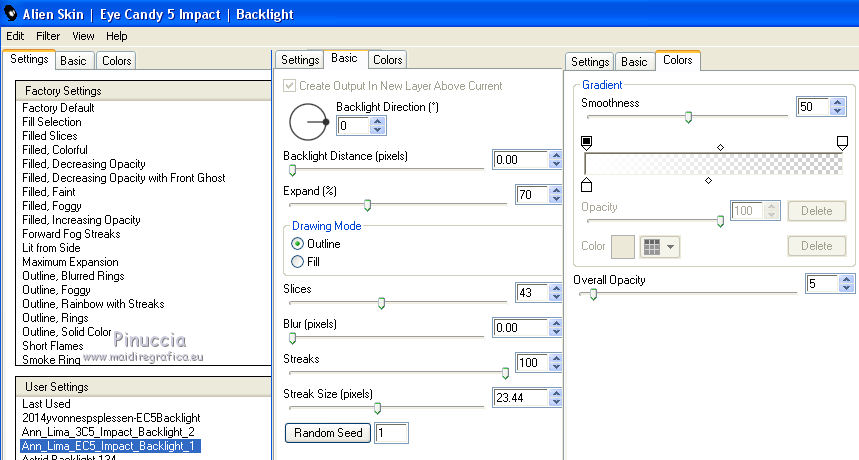Select Factory Default preset
The image size is (859, 460).
click(58, 108)
